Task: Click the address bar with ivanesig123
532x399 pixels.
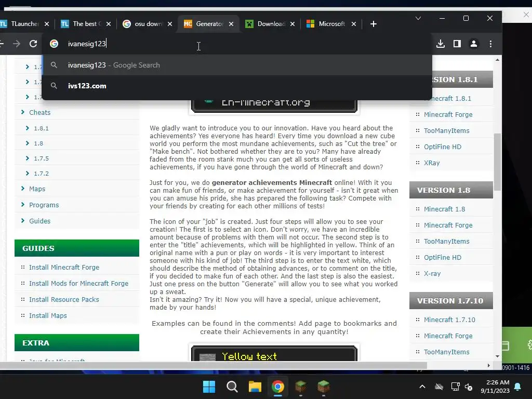Action: pyautogui.click(x=237, y=44)
